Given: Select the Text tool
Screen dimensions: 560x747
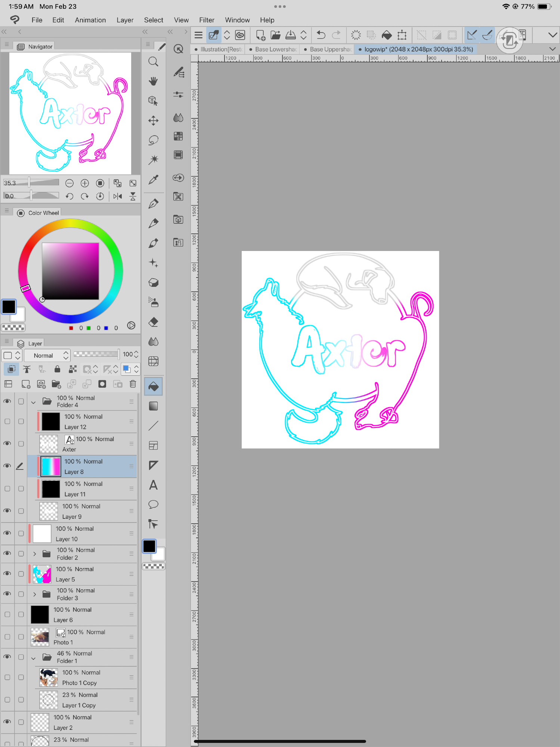Looking at the screenshot, I should [x=153, y=485].
